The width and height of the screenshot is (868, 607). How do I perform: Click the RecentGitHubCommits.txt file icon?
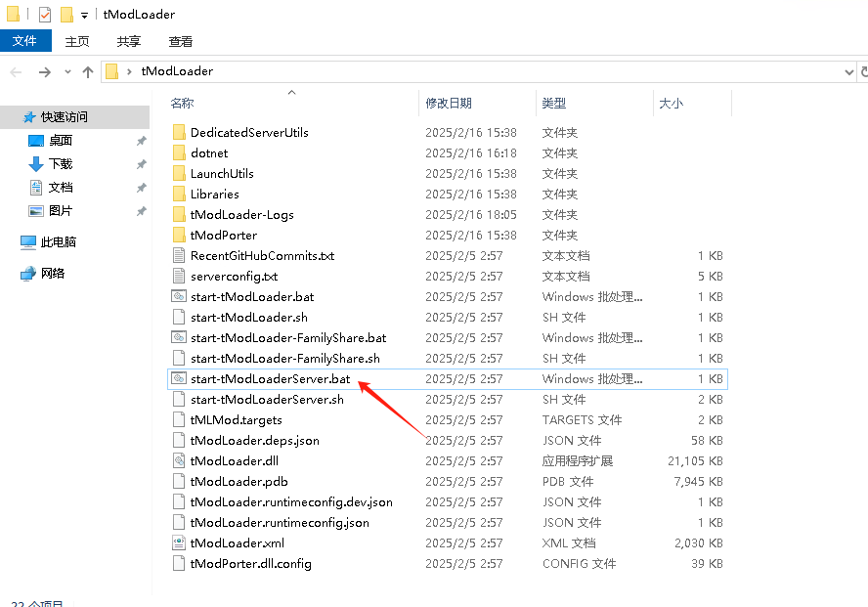point(179,255)
